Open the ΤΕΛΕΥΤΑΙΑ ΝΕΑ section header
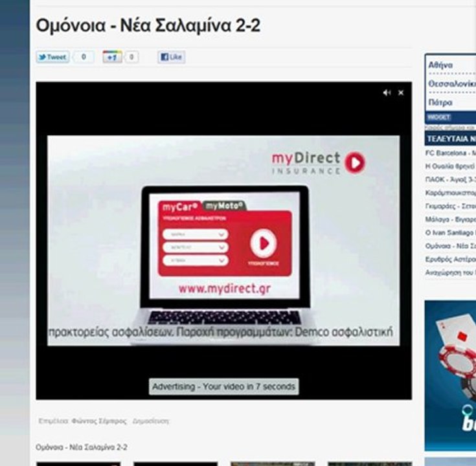Screen dimensions: 476x466 point(451,139)
